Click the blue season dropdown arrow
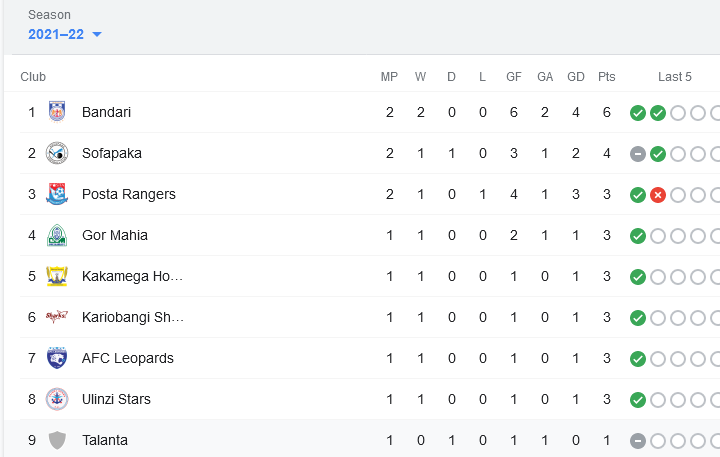 (x=97, y=34)
